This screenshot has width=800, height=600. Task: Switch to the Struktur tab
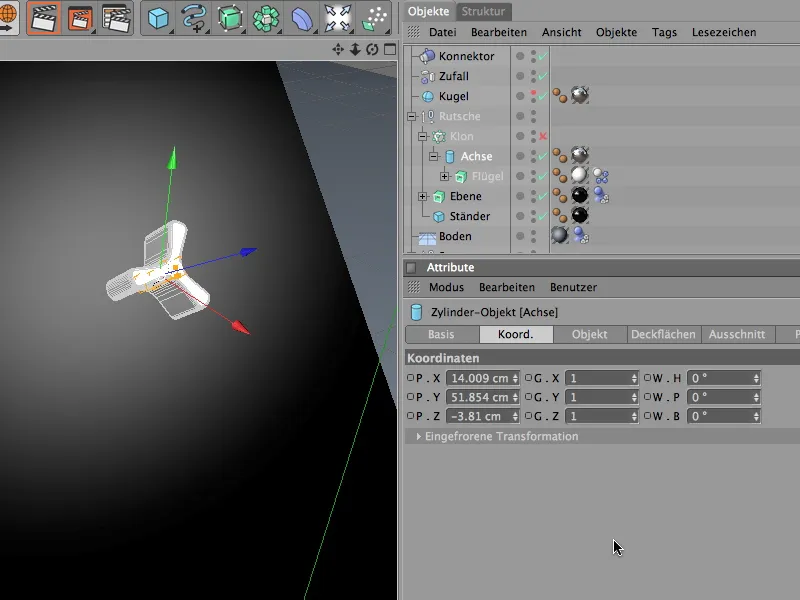[x=485, y=11]
